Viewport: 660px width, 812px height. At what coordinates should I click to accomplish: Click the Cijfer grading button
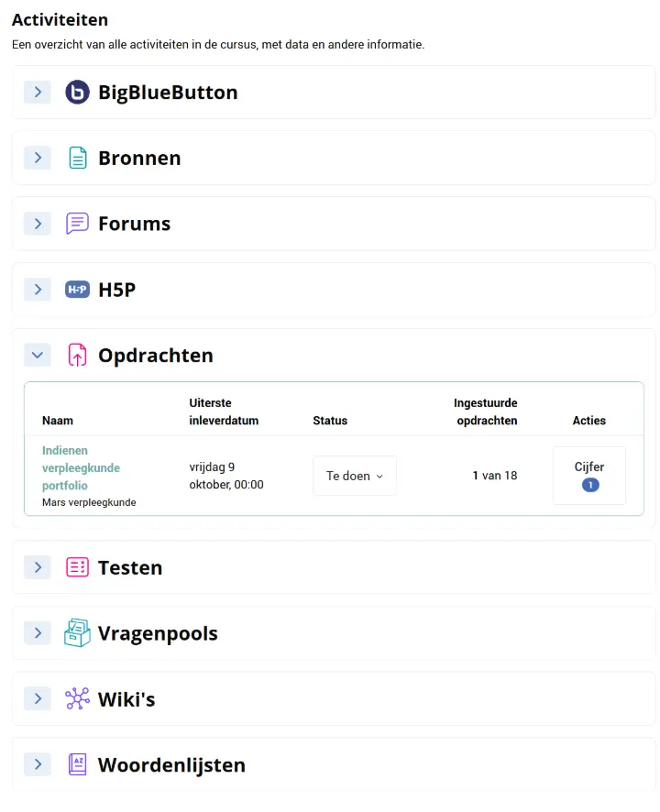pyautogui.click(x=589, y=475)
